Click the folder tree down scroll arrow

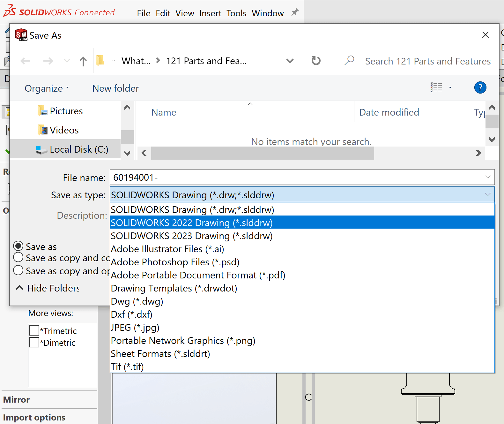(127, 153)
